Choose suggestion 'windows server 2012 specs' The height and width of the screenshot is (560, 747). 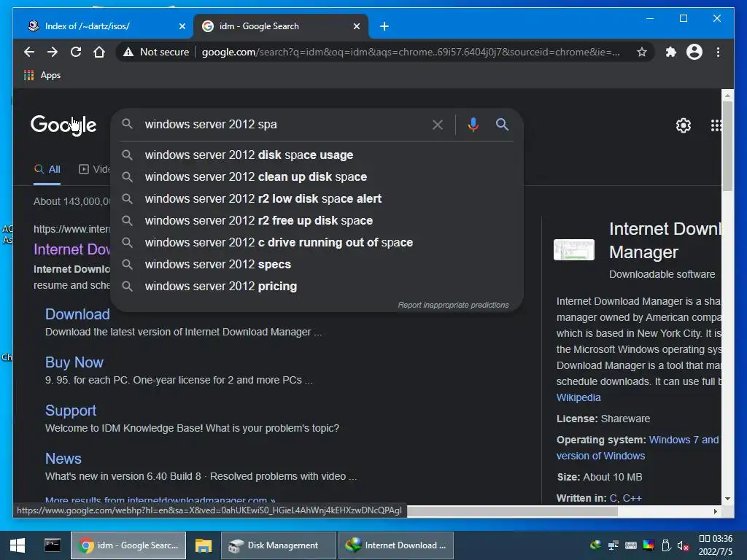coord(317,265)
